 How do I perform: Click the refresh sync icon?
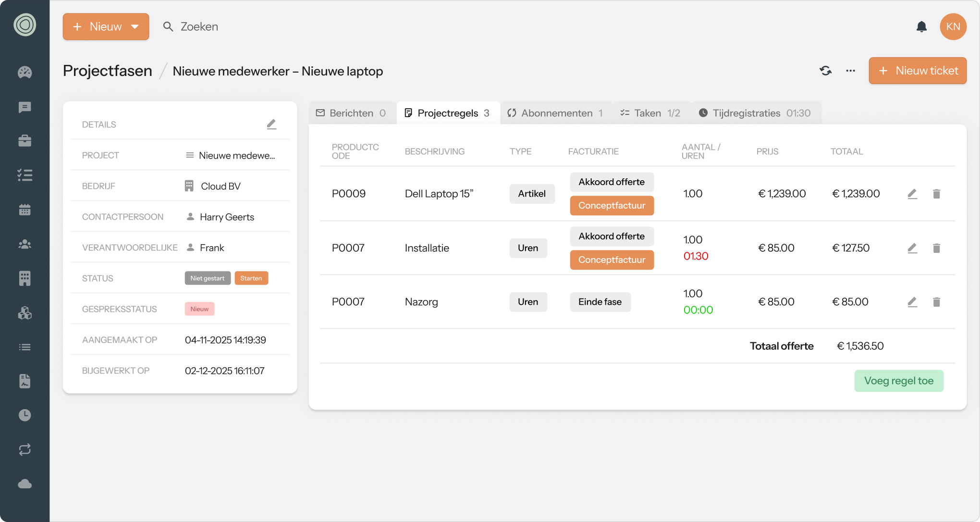point(825,71)
